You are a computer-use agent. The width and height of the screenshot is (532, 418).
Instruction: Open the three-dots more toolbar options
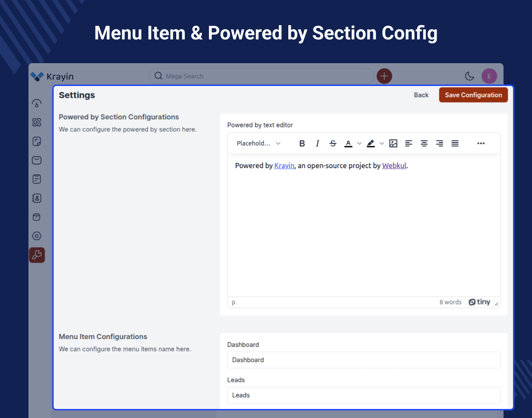tap(481, 143)
